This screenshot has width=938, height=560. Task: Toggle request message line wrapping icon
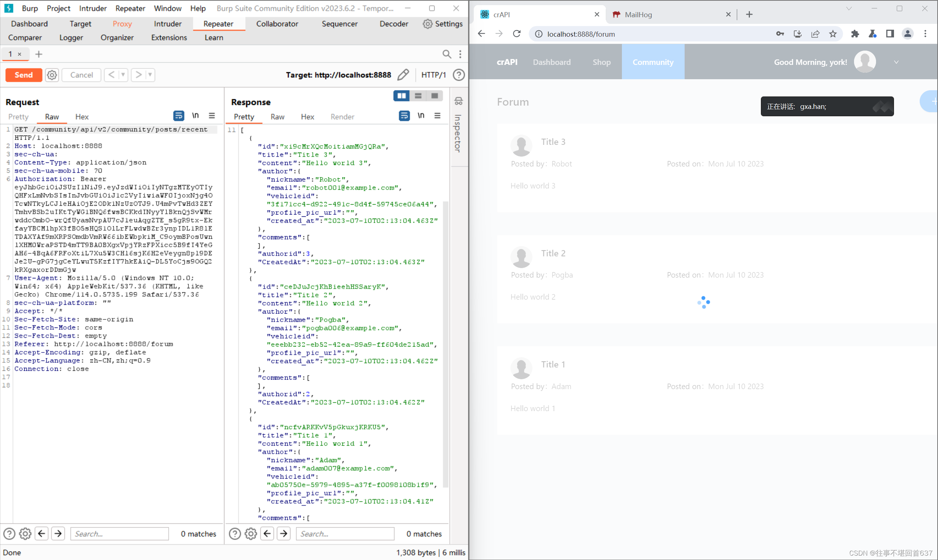point(179,116)
